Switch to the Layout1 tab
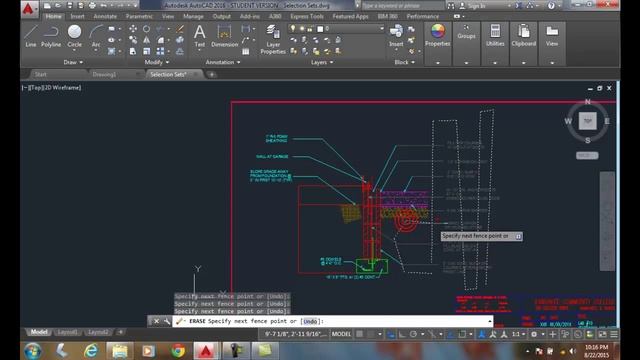 [x=67, y=332]
